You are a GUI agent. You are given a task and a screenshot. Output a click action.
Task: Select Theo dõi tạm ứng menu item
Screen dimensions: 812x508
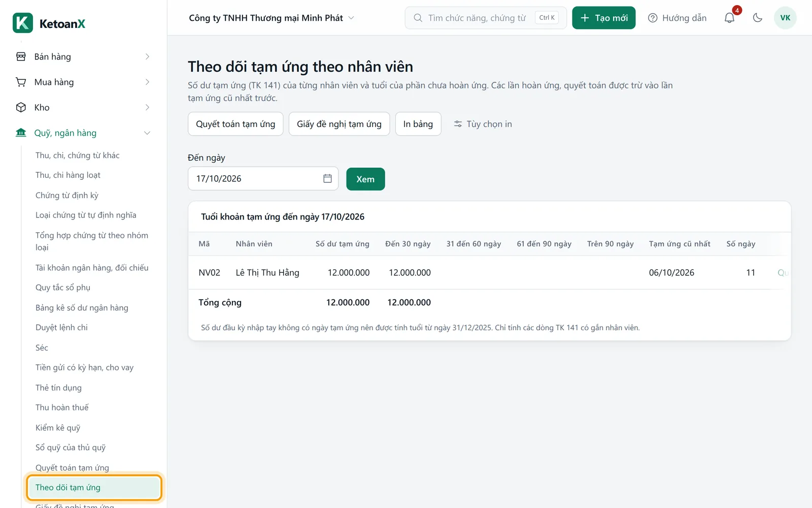click(x=94, y=488)
